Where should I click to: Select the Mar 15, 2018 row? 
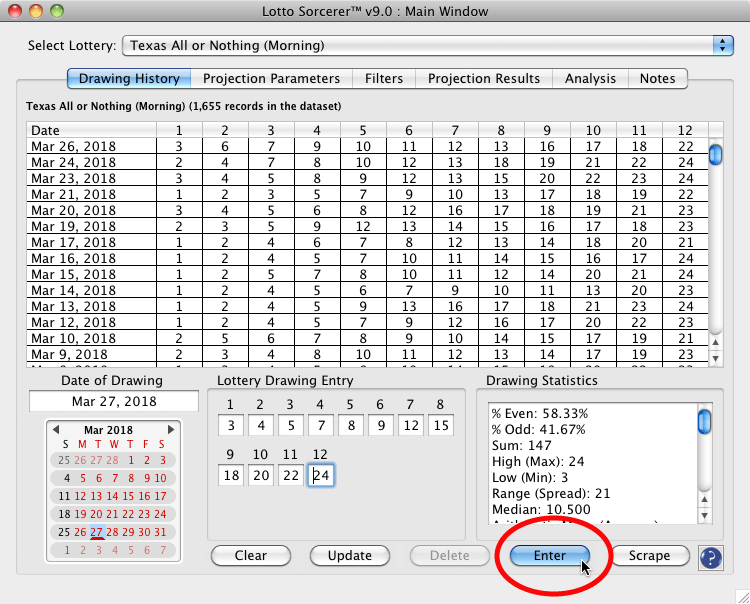click(367, 275)
